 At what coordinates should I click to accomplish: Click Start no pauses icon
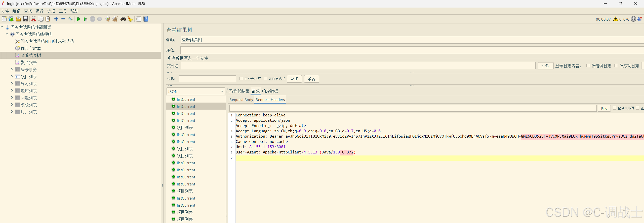tap(86, 19)
